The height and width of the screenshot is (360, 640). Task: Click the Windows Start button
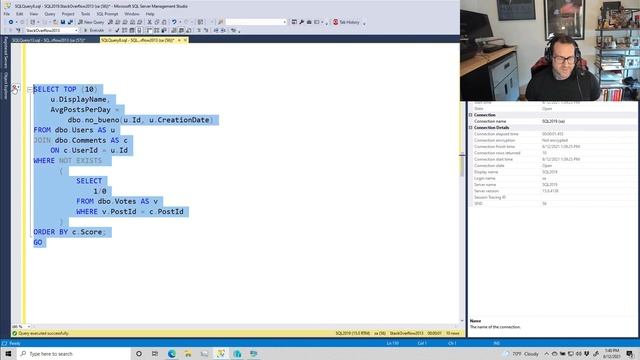click(x=8, y=354)
